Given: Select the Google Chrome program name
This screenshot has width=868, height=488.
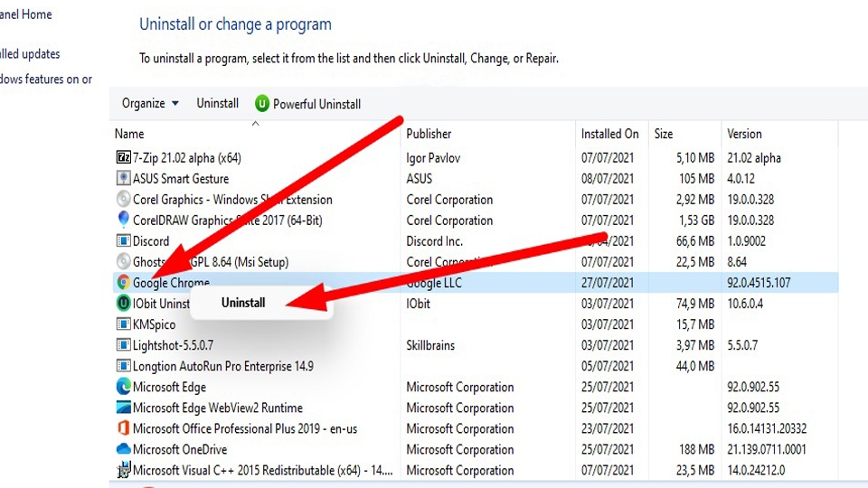Looking at the screenshot, I should [171, 283].
